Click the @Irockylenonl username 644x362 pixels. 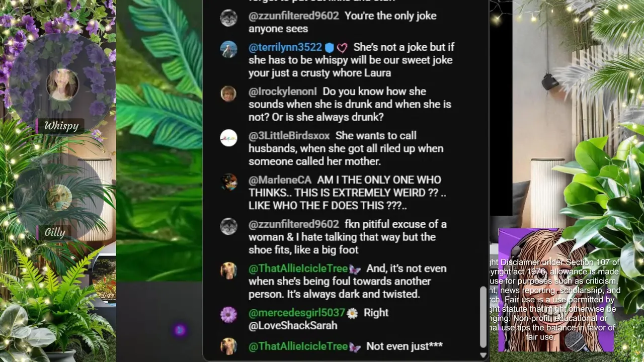(x=282, y=92)
